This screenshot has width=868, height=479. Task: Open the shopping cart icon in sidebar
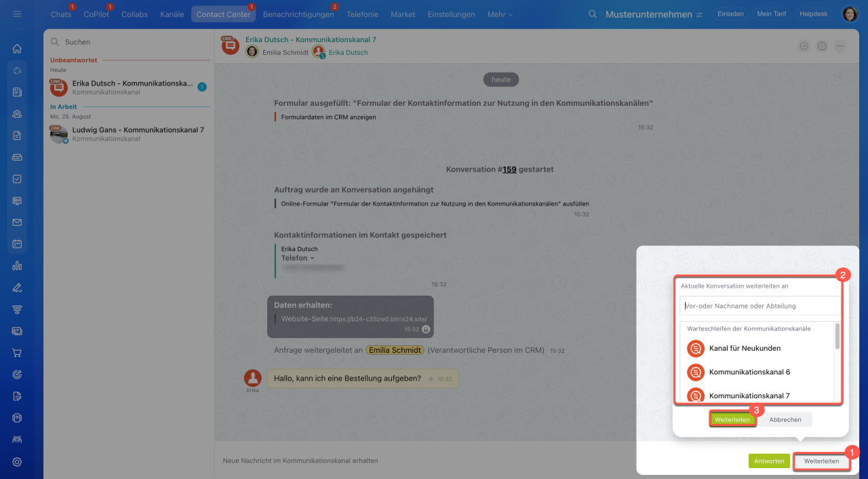click(x=17, y=352)
